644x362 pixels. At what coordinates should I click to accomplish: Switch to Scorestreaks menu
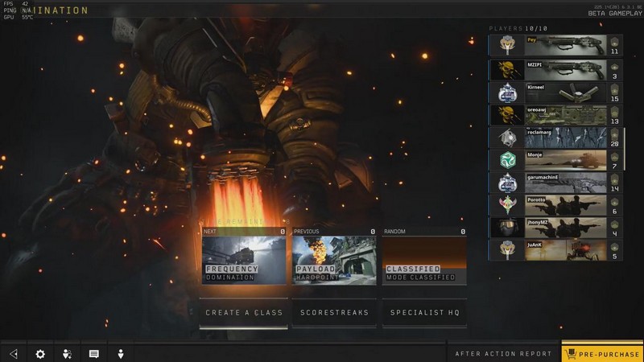coord(334,312)
